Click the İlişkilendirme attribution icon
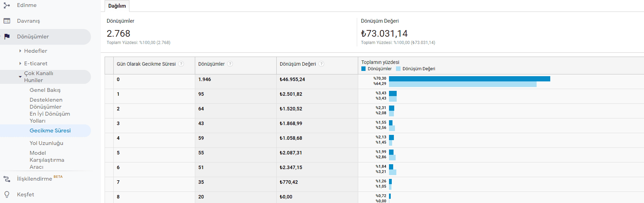This screenshot has height=203, width=644. coord(7,179)
